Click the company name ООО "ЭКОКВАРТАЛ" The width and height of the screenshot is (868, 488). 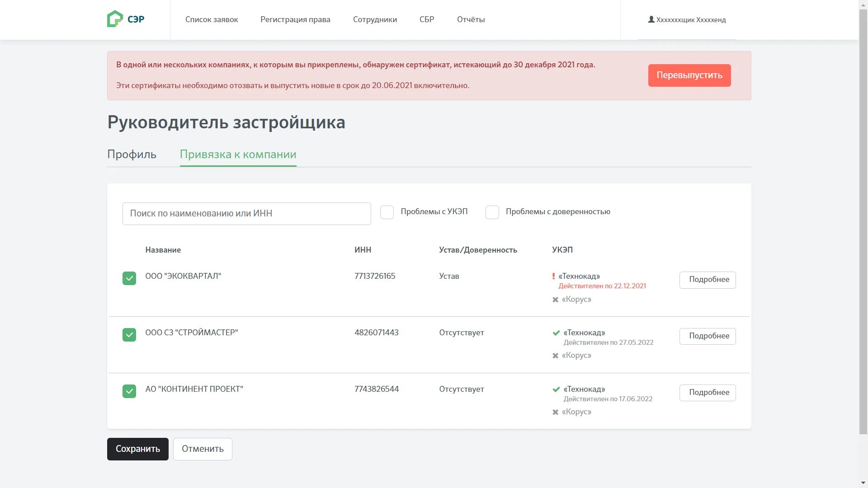pos(183,276)
